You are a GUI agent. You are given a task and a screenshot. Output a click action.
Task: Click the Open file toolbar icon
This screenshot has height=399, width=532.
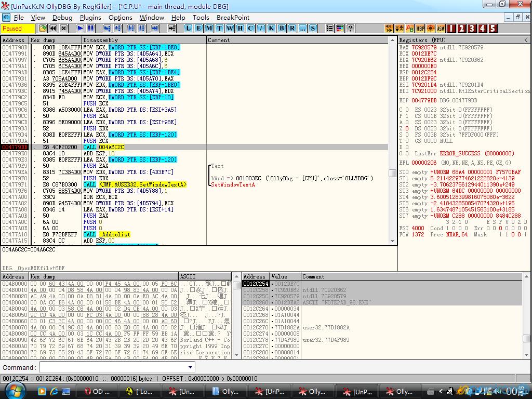43,28
